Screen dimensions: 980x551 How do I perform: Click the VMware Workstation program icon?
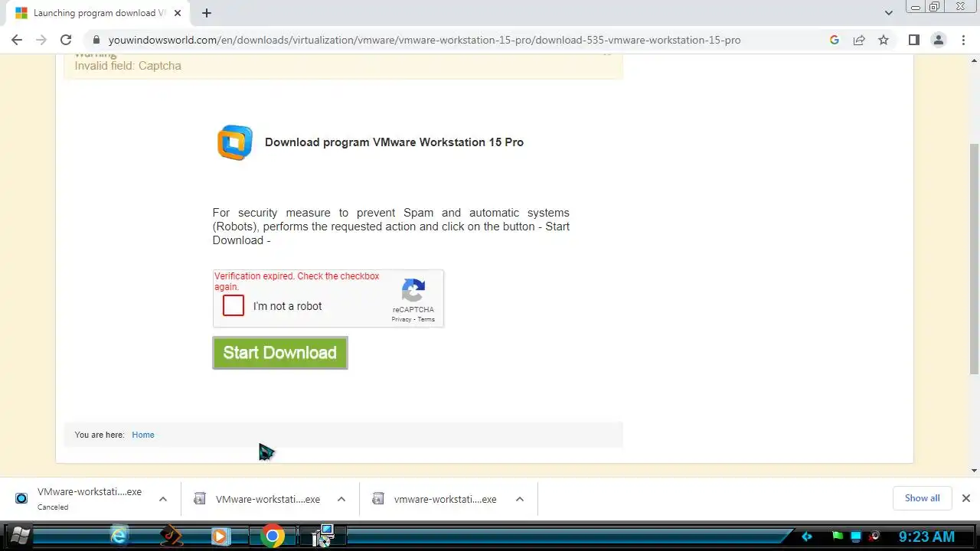click(x=235, y=142)
